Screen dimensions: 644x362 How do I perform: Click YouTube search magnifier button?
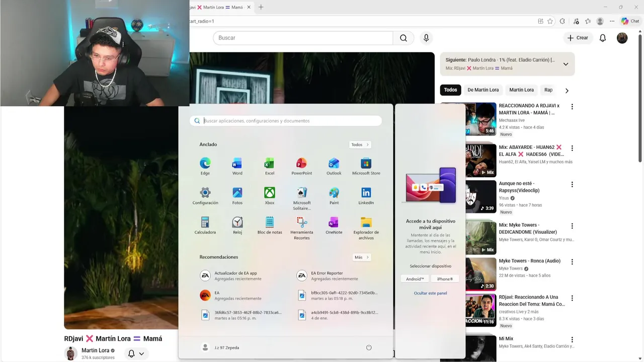point(404,38)
